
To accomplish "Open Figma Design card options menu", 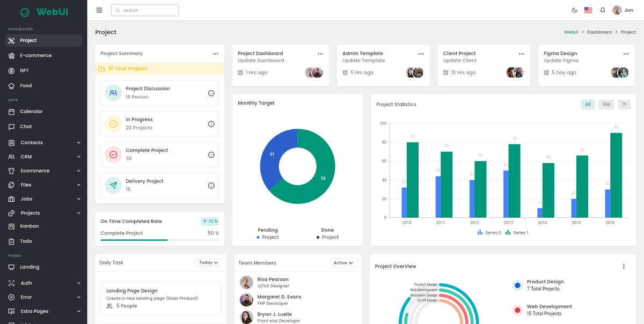I will [x=626, y=54].
